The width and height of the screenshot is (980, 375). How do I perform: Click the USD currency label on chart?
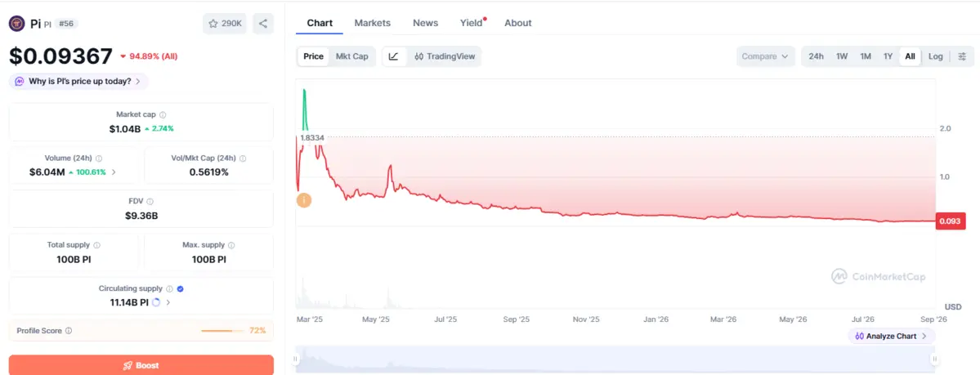(x=953, y=307)
